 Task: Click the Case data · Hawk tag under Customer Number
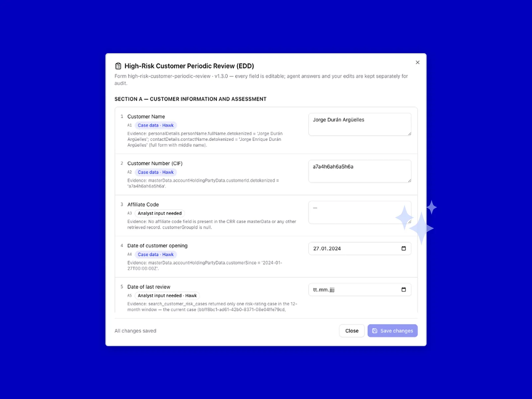click(156, 172)
